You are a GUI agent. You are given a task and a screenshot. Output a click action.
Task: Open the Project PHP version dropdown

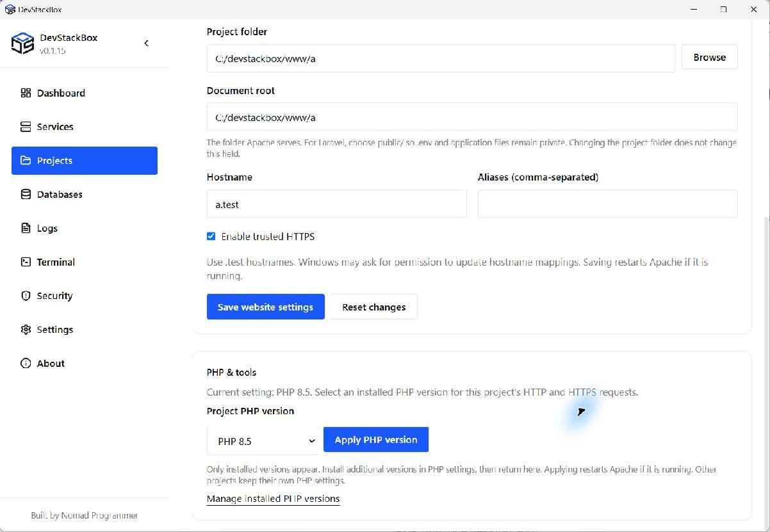pyautogui.click(x=263, y=441)
